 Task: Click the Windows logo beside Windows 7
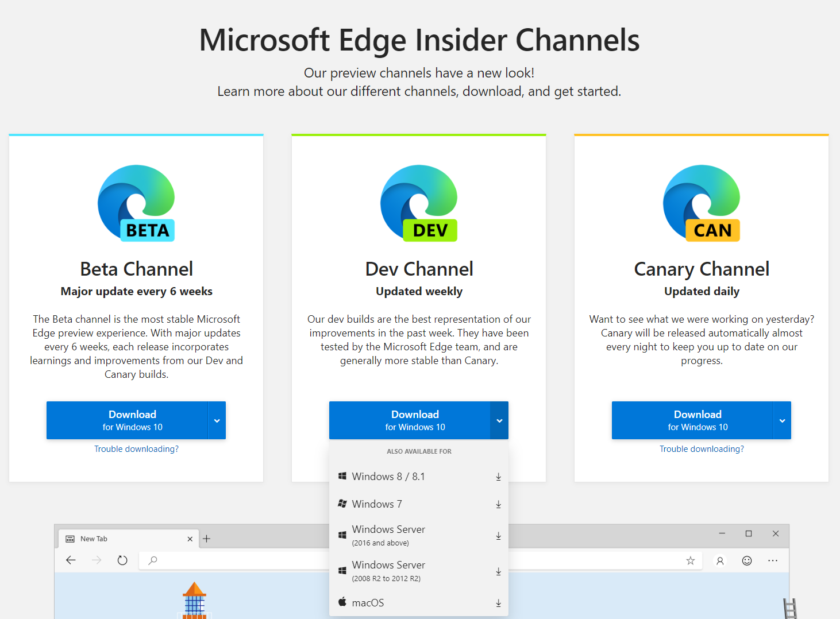coord(342,504)
